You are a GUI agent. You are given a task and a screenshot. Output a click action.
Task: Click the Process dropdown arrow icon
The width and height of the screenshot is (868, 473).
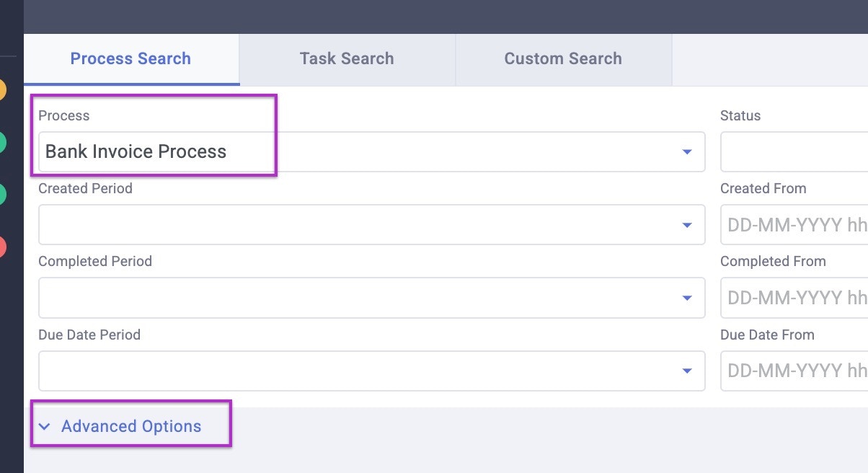(686, 152)
